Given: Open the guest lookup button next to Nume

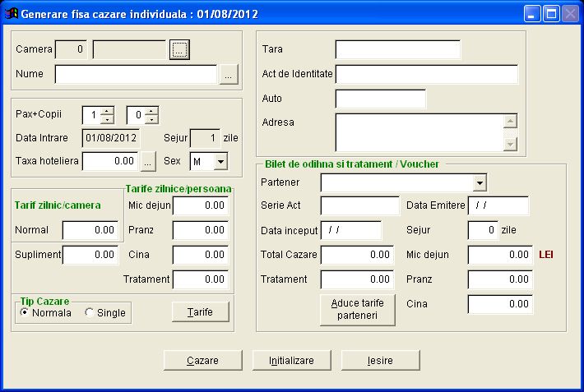Looking at the screenshot, I should point(229,75).
